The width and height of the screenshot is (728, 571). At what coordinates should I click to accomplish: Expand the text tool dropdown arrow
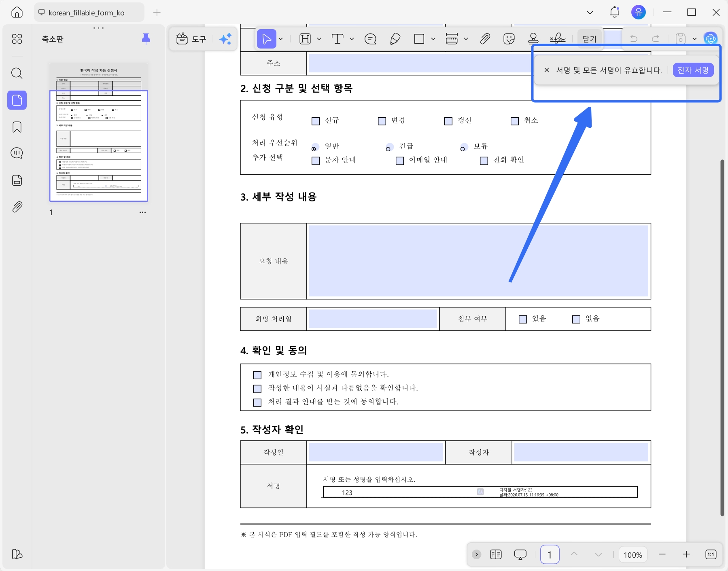tap(352, 39)
